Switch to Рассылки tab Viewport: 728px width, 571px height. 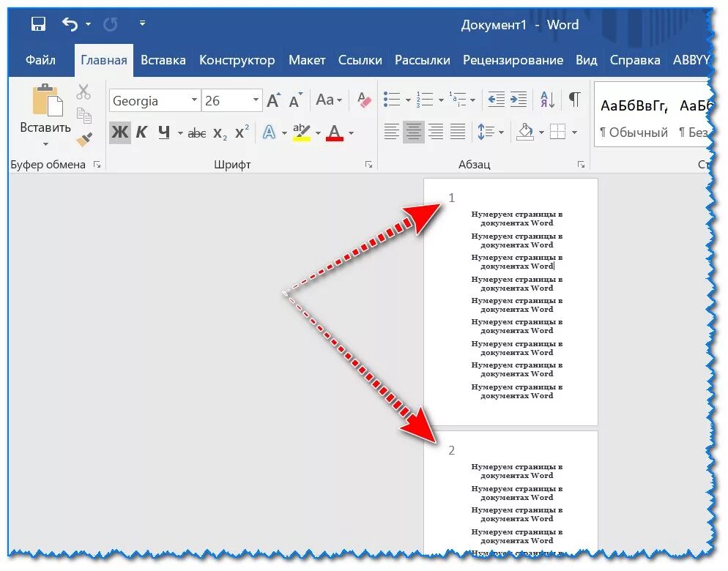click(x=422, y=60)
